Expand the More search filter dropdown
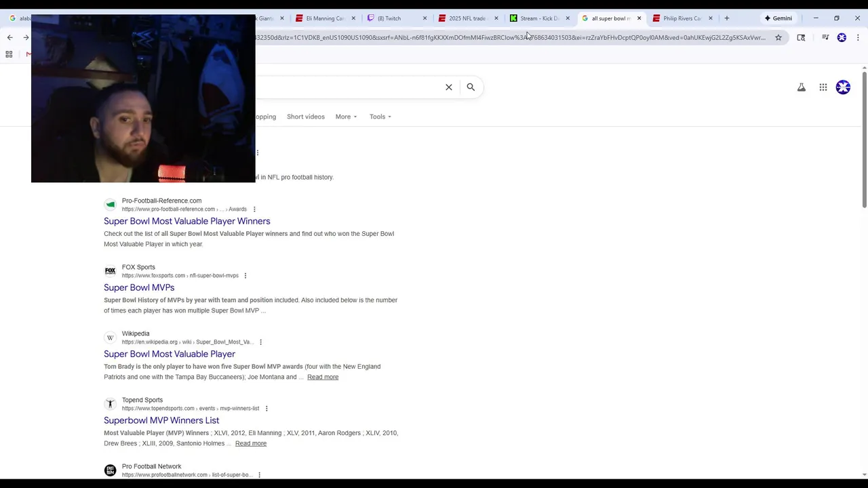 346,117
